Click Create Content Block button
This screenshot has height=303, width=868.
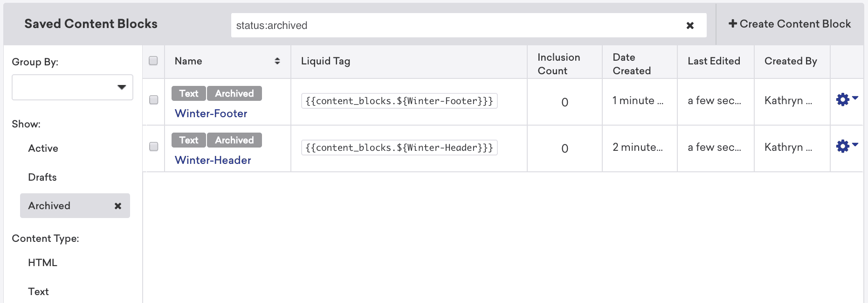790,24
